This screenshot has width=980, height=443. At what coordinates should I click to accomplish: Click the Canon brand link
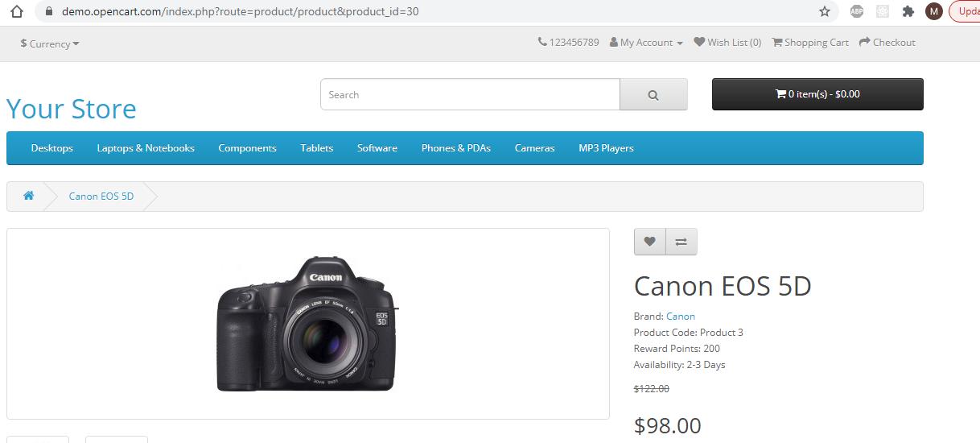[681, 317]
